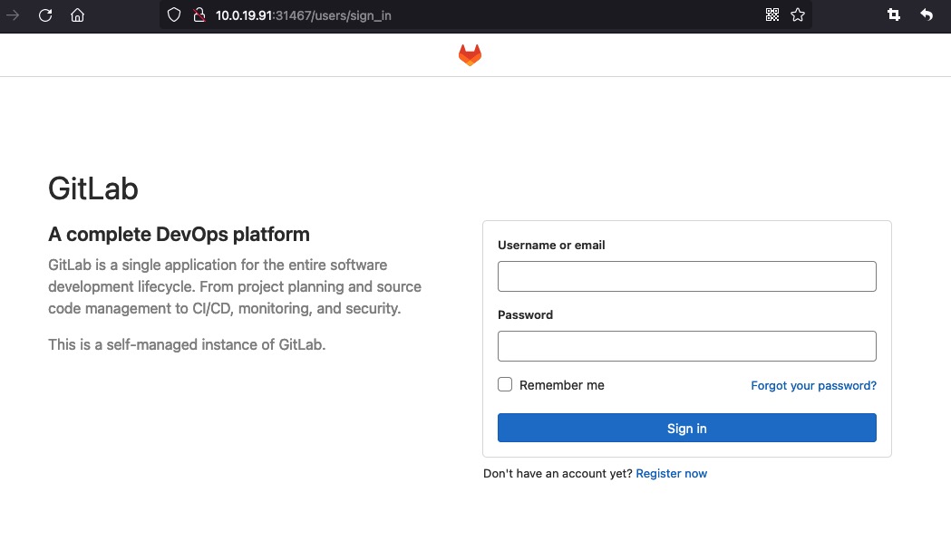The width and height of the screenshot is (951, 560).
Task: Click the browser forward arrow
Action: point(13,15)
